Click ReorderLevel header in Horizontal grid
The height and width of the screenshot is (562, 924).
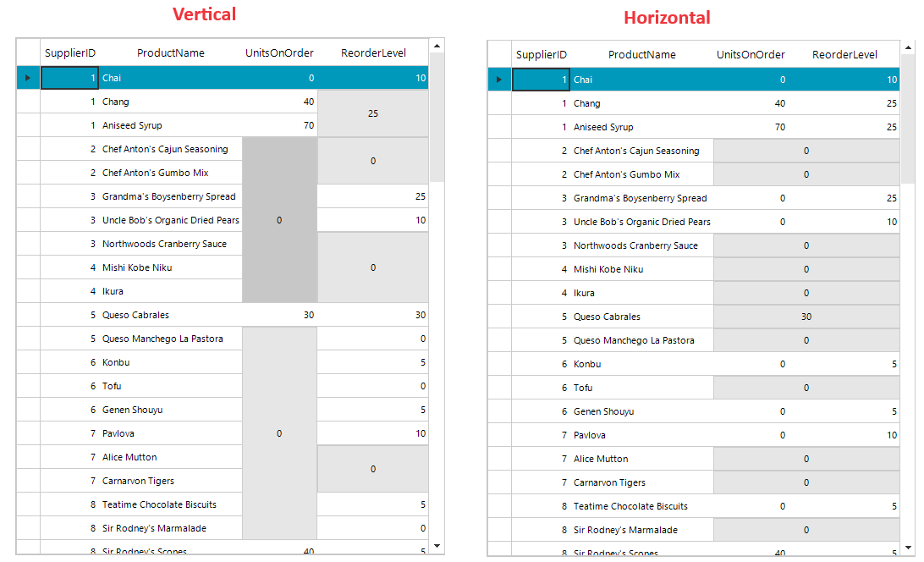pyautogui.click(x=844, y=54)
